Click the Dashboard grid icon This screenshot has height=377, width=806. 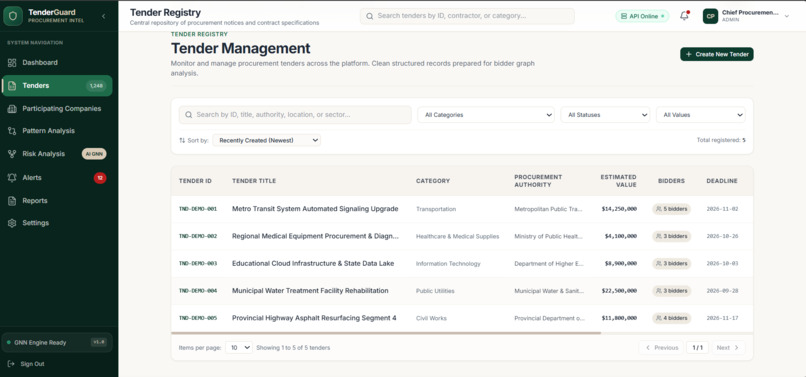click(x=12, y=63)
